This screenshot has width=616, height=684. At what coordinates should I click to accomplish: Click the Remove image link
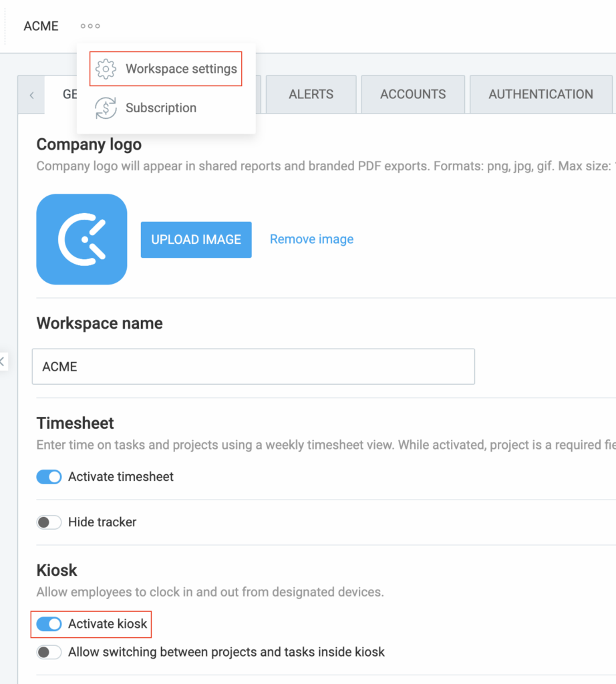click(x=311, y=239)
